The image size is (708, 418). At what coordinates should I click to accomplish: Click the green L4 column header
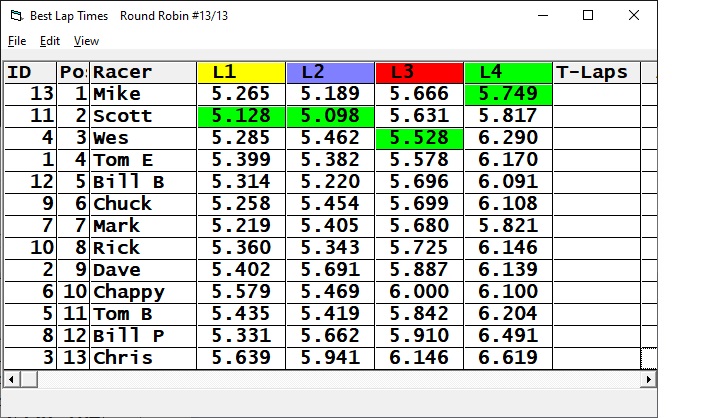[508, 72]
